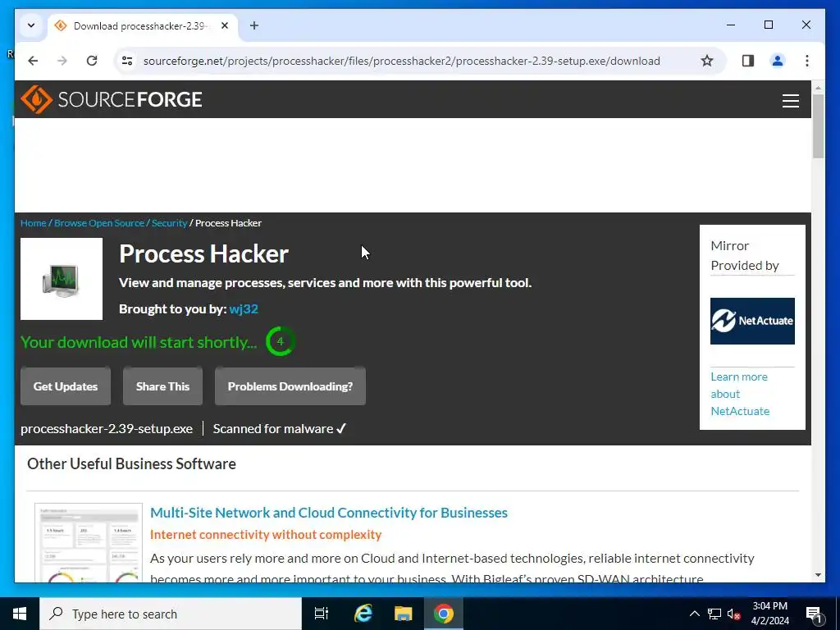The width and height of the screenshot is (840, 630).
Task: Open Learn more about NetActuate link
Action: [x=740, y=394]
